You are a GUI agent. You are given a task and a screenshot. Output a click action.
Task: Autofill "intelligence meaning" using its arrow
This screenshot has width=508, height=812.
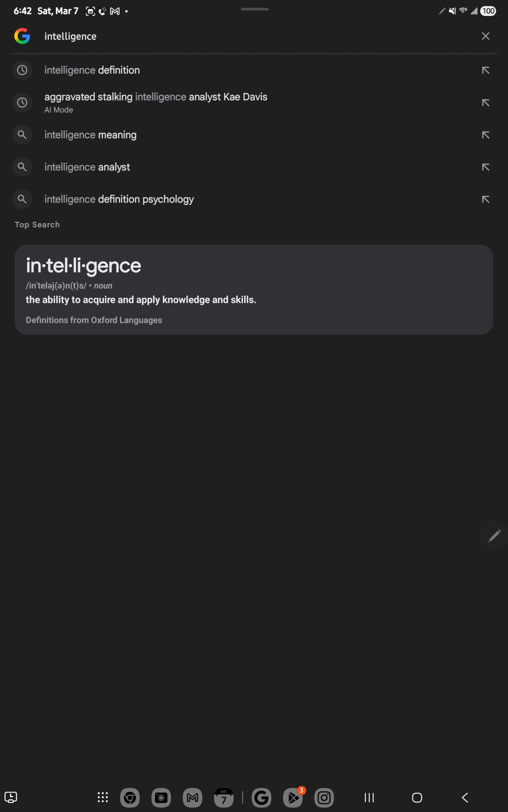tap(485, 135)
